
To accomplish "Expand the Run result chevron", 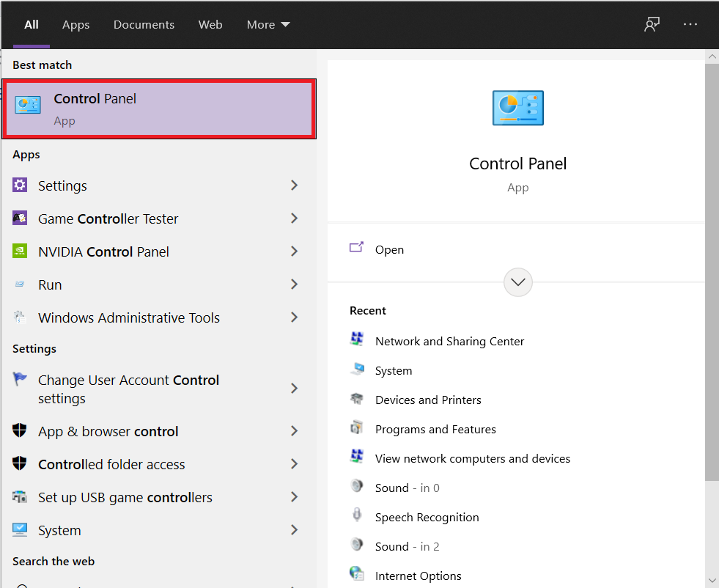I will tap(295, 284).
